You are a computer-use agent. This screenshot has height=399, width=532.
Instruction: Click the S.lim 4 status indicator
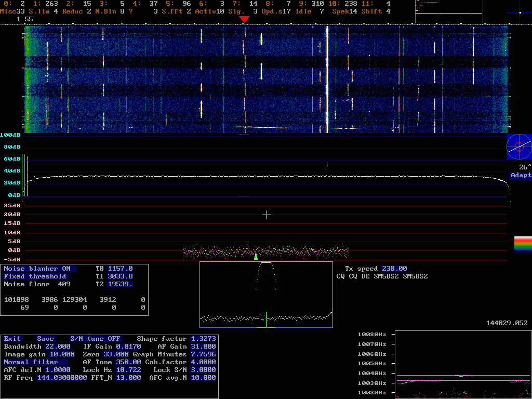click(44, 11)
